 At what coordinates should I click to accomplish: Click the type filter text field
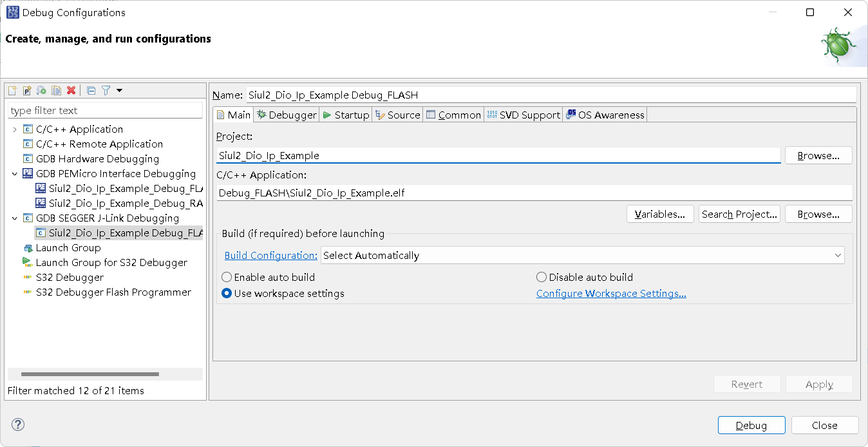point(105,110)
